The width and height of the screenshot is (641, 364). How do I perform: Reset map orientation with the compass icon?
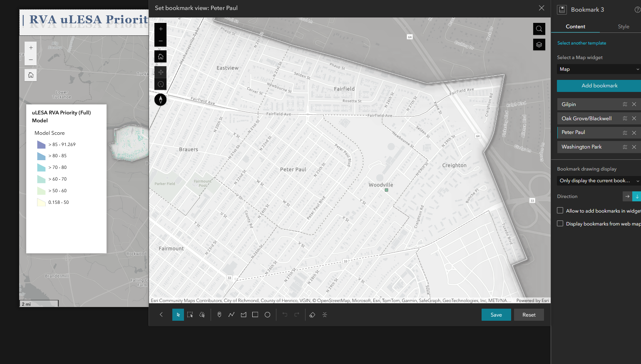pos(160,99)
